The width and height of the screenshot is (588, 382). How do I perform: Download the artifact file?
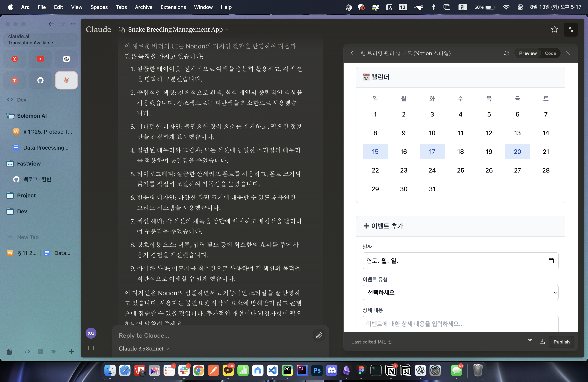pyautogui.click(x=542, y=342)
